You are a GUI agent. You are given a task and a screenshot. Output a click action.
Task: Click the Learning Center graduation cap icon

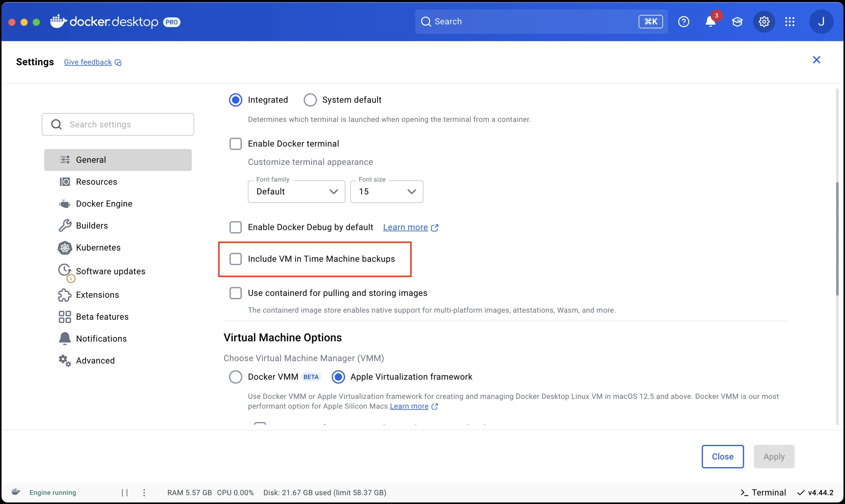pyautogui.click(x=737, y=22)
